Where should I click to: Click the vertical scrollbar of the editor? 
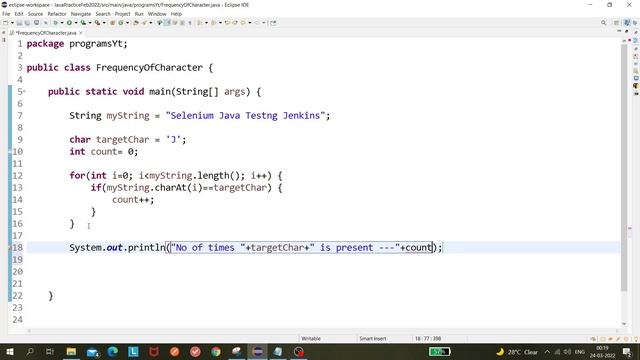(624, 167)
